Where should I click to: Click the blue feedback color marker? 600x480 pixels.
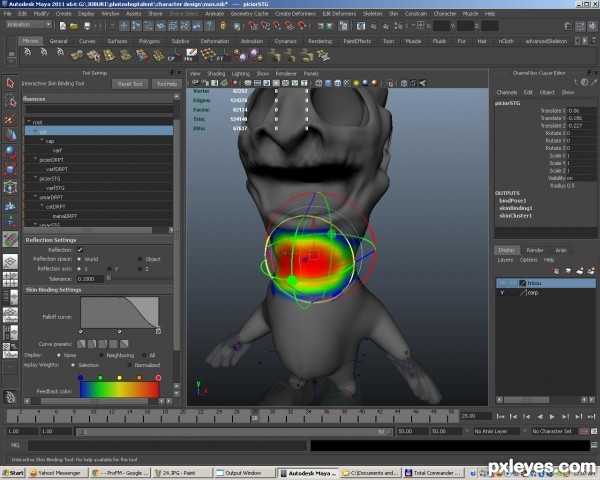(x=80, y=378)
